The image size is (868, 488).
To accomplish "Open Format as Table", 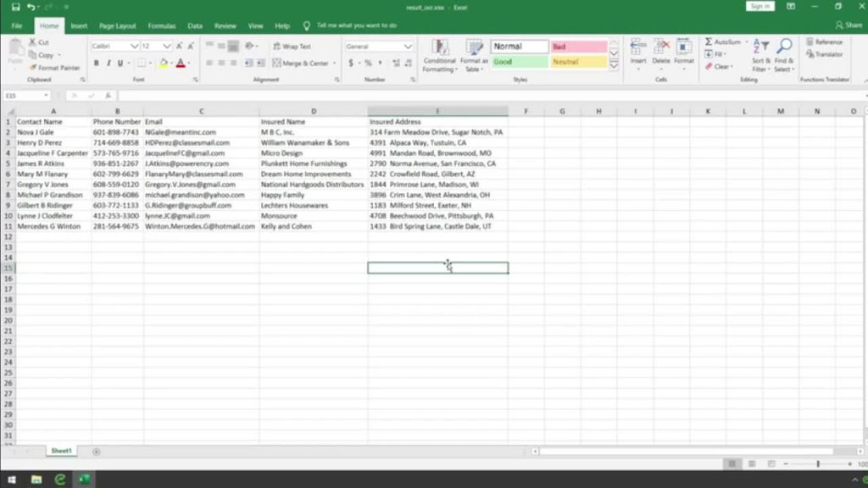I will click(x=474, y=55).
